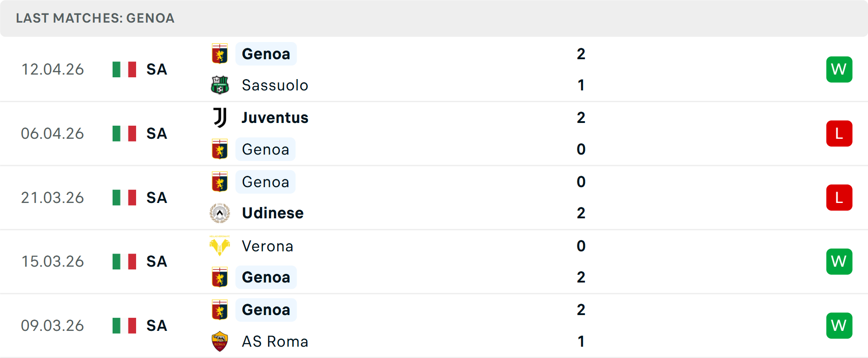
Task: Click the W badge for Verona match
Action: [x=839, y=261]
